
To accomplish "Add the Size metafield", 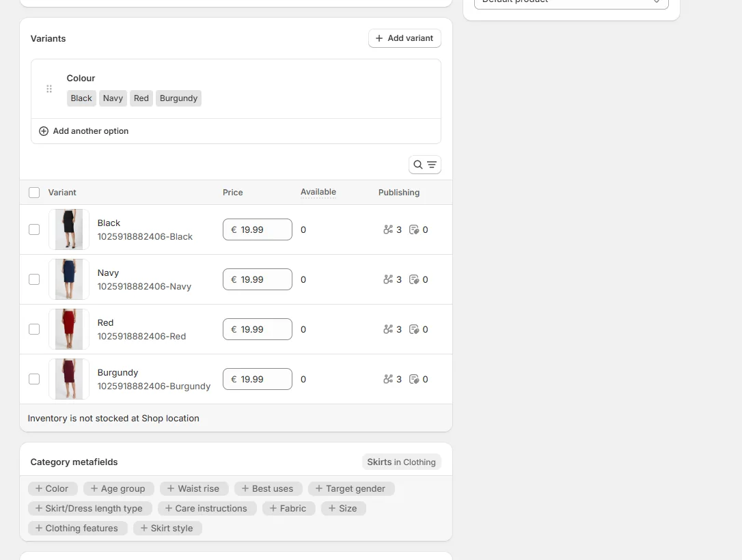I will (x=344, y=509).
